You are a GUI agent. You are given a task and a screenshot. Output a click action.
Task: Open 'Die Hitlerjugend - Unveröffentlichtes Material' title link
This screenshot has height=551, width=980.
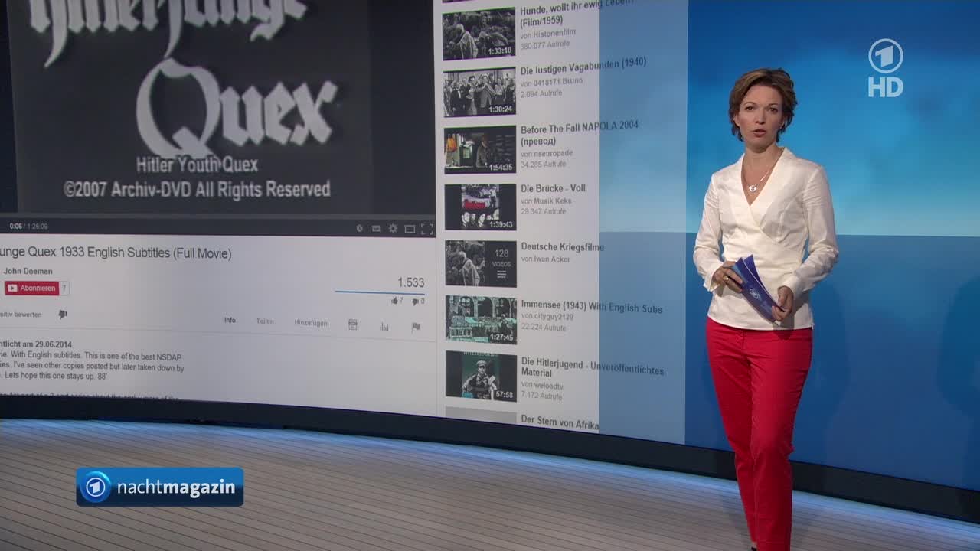(x=593, y=366)
